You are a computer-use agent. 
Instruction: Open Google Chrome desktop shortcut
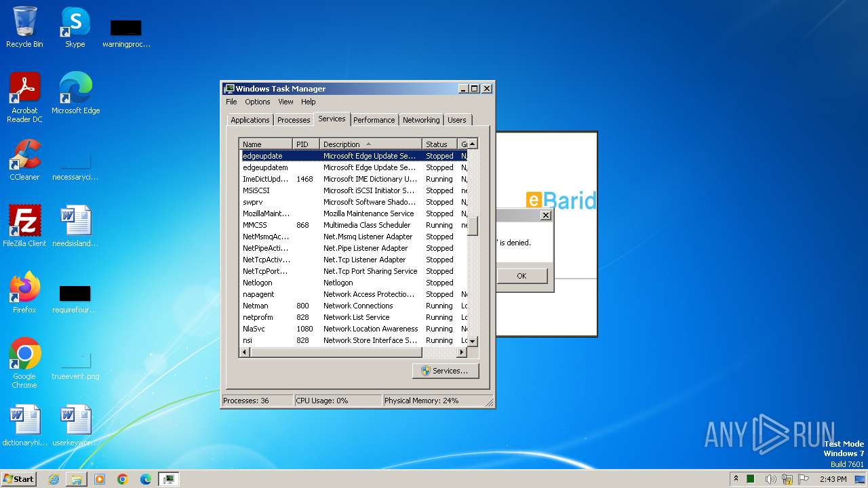pos(24,363)
